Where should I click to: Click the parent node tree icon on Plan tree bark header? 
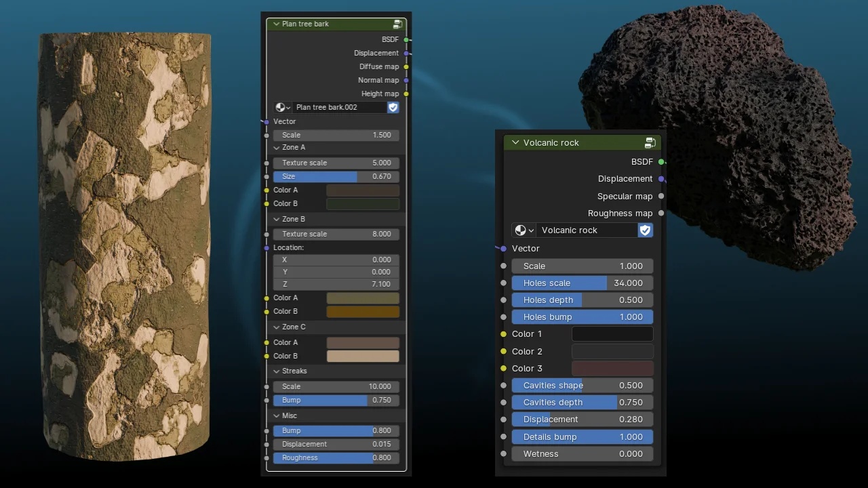(398, 24)
